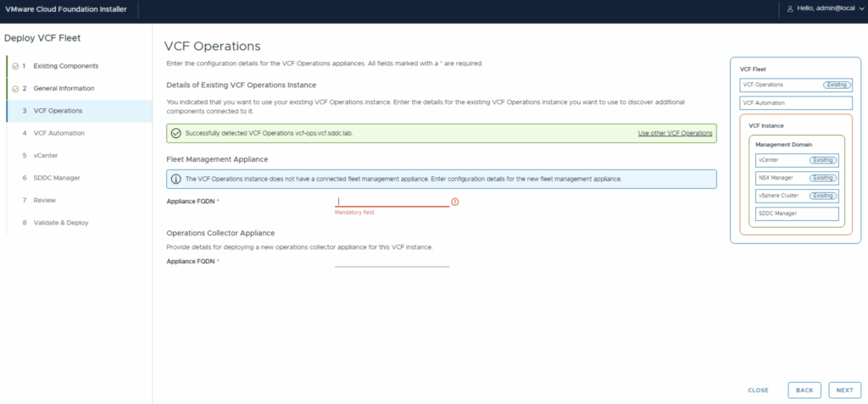This screenshot has height=404, width=868.
Task: Click the red error icon beside Appliance FQDN
Action: 455,202
